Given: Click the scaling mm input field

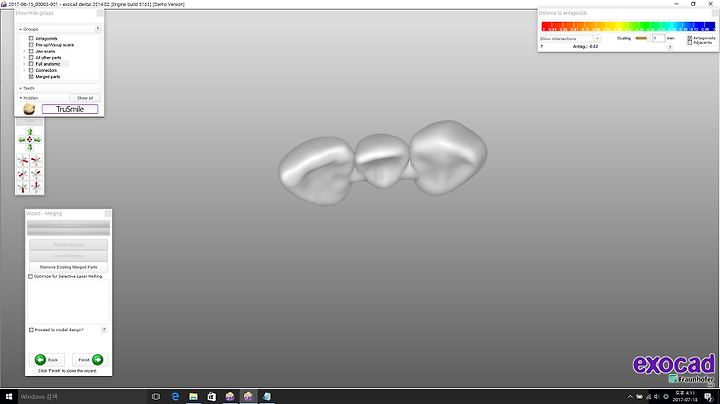Looking at the screenshot, I should coord(658,38).
